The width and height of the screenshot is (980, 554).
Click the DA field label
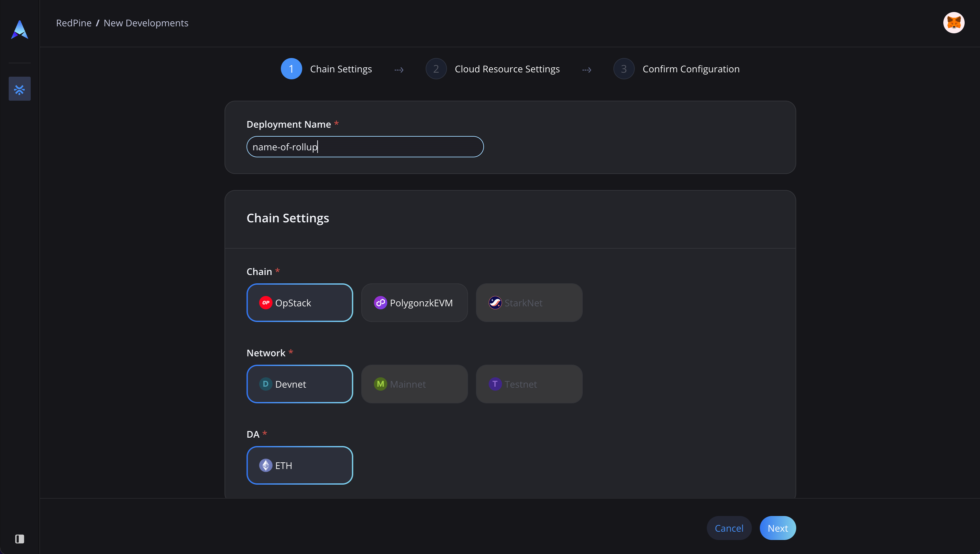pyautogui.click(x=253, y=434)
